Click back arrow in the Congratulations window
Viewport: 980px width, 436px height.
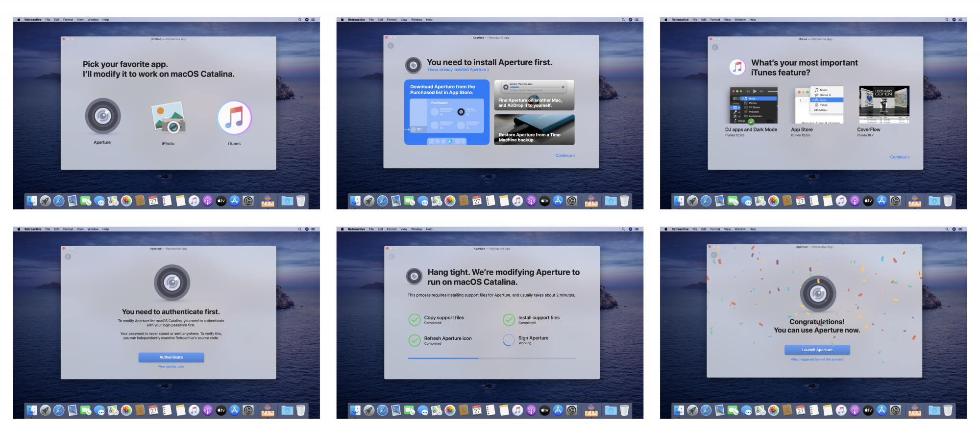coord(714,255)
